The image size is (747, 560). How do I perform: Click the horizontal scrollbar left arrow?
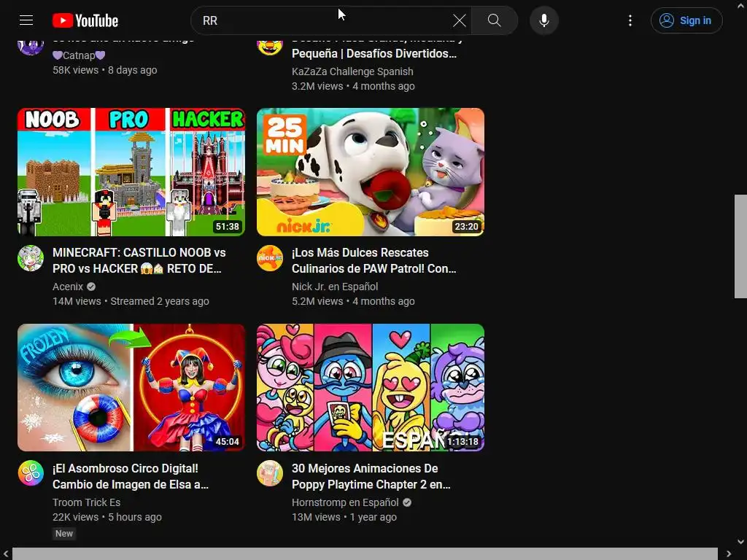point(6,554)
